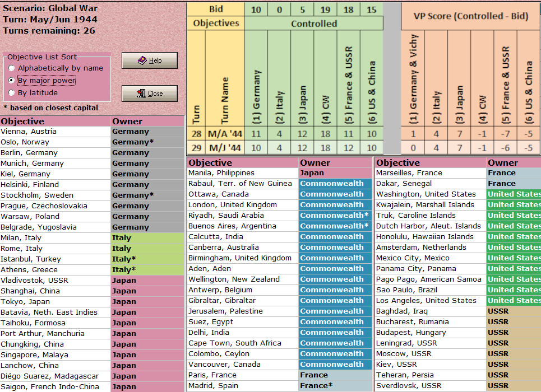Select Honolulu, Hawaiian Islands objective
The height and width of the screenshot is (392, 541).
tap(430, 237)
